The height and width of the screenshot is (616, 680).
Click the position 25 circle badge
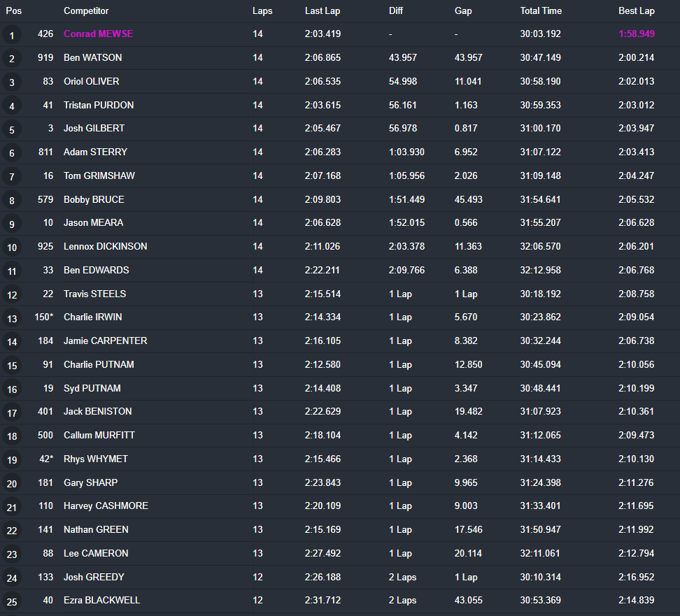tap(12, 602)
